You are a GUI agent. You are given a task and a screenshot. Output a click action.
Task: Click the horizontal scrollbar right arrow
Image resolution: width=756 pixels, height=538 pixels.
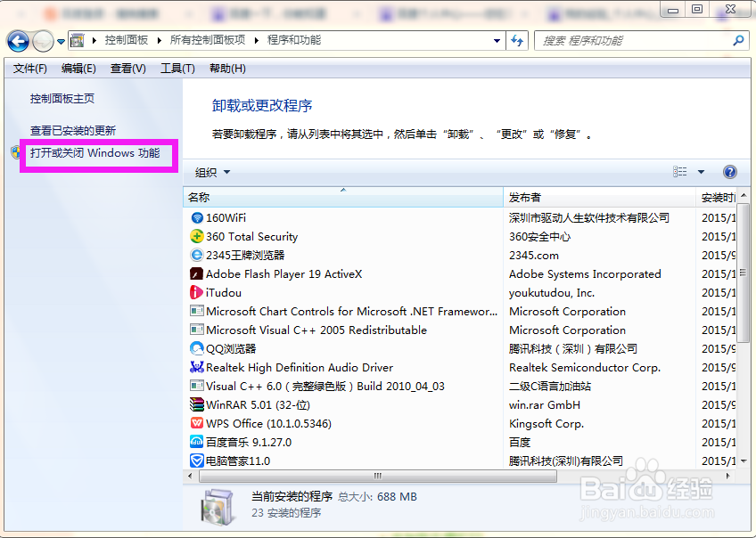(727, 476)
